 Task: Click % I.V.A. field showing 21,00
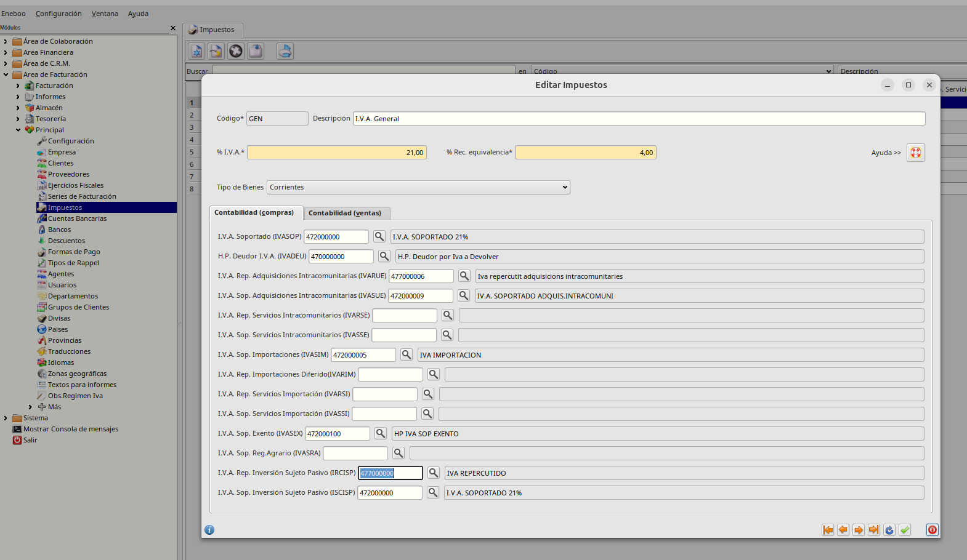[x=337, y=152]
